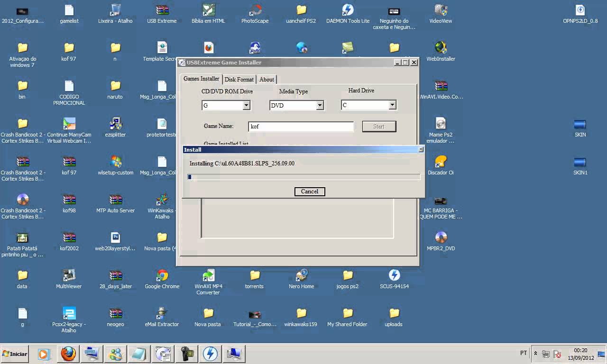Open the CD/DVD ROM Drive dropdown
Image resolution: width=607 pixels, height=364 pixels.
[246, 106]
